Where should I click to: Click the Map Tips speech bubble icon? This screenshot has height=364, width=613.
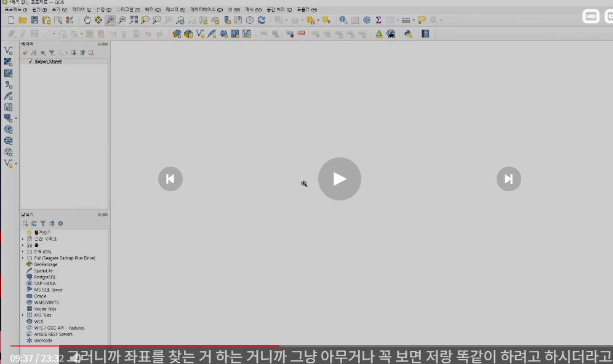point(422,20)
